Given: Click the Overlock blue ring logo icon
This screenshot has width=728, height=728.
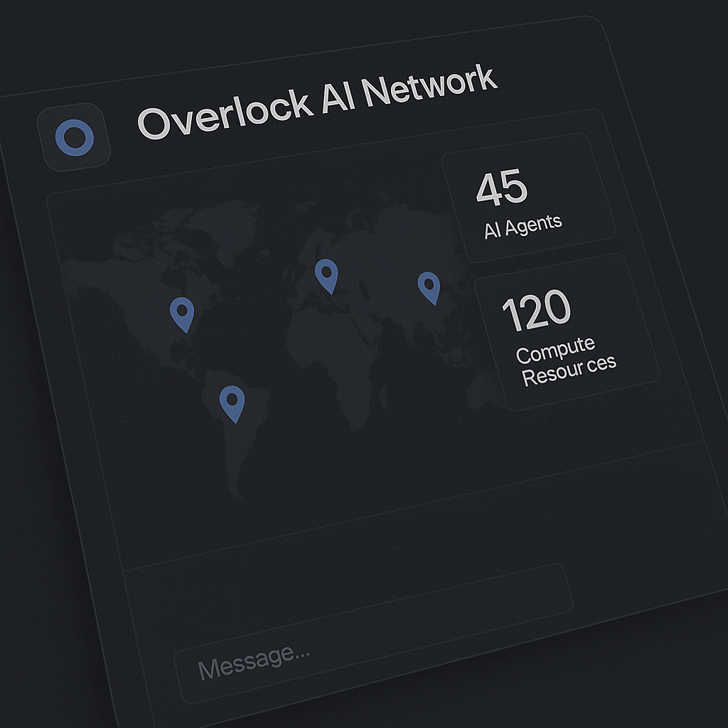Looking at the screenshot, I should pyautogui.click(x=75, y=138).
